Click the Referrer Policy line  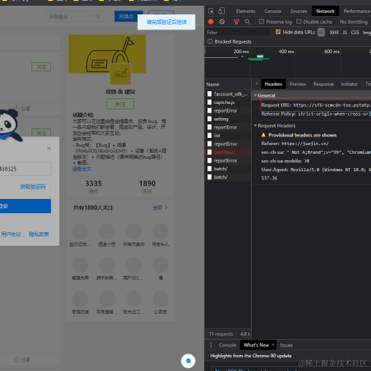[x=316, y=114]
